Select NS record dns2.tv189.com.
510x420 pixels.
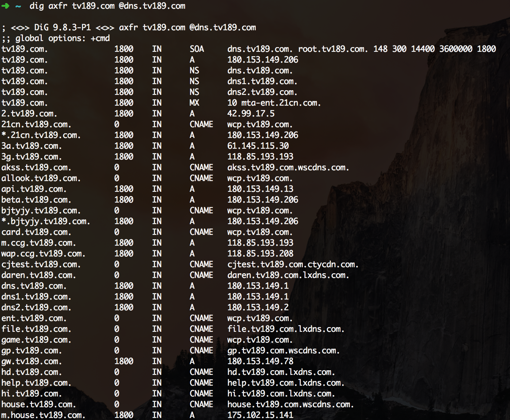(262, 92)
